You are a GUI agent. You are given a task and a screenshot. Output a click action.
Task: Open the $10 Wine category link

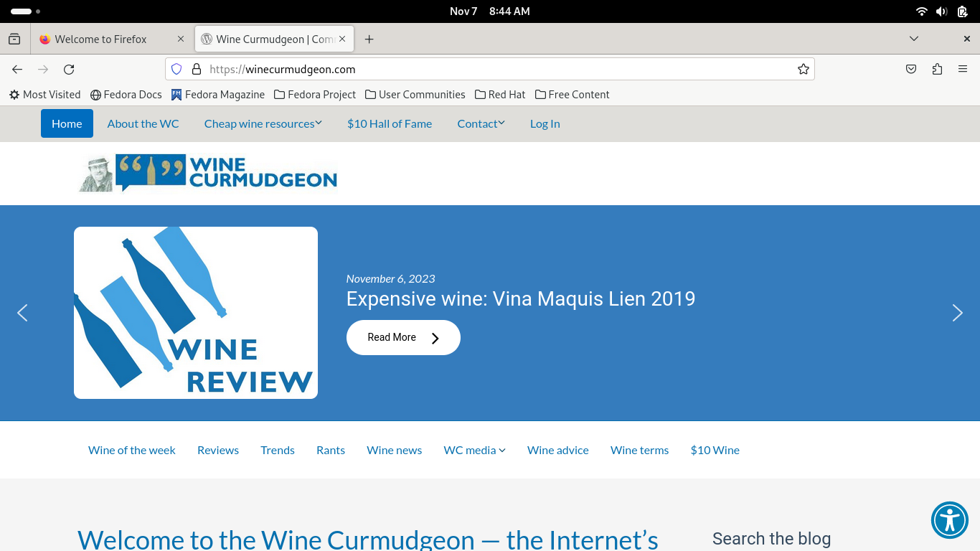(x=715, y=450)
